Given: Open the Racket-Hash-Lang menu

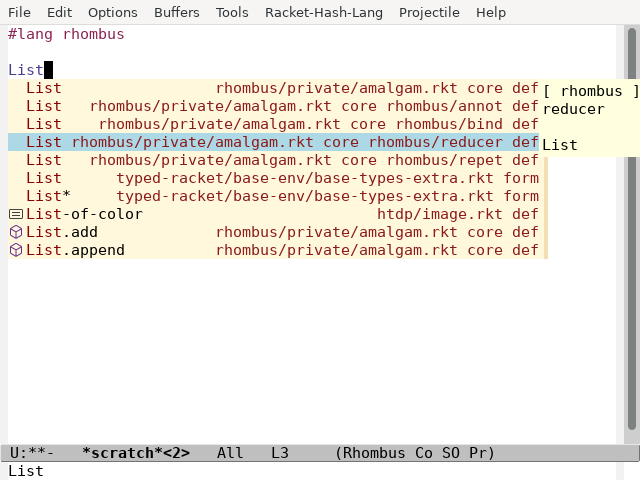Looking at the screenshot, I should click(324, 12).
